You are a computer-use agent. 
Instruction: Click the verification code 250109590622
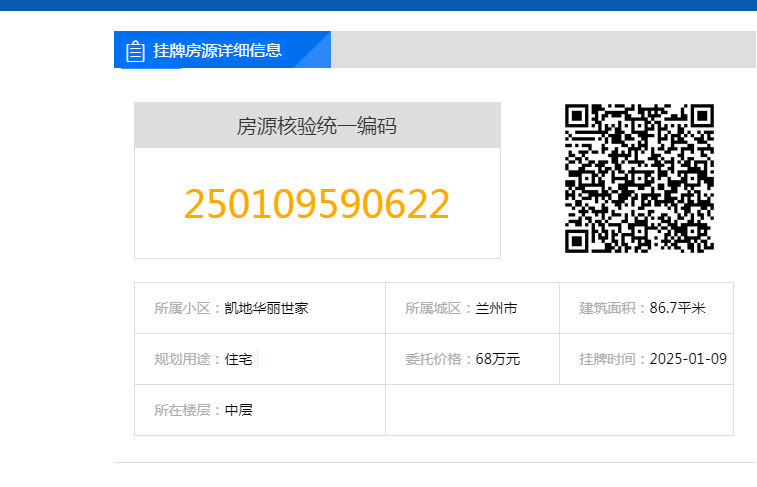coord(317,204)
